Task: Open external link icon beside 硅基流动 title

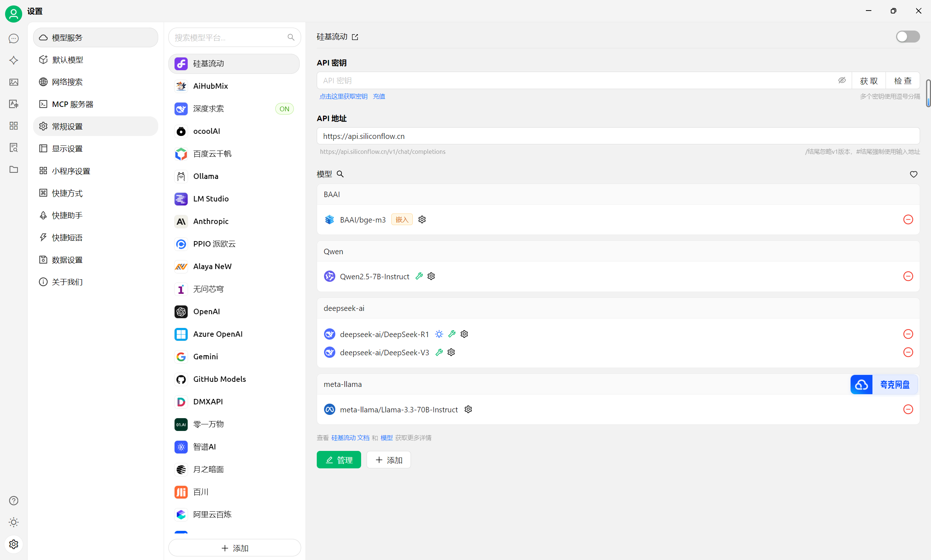Action: tap(355, 37)
